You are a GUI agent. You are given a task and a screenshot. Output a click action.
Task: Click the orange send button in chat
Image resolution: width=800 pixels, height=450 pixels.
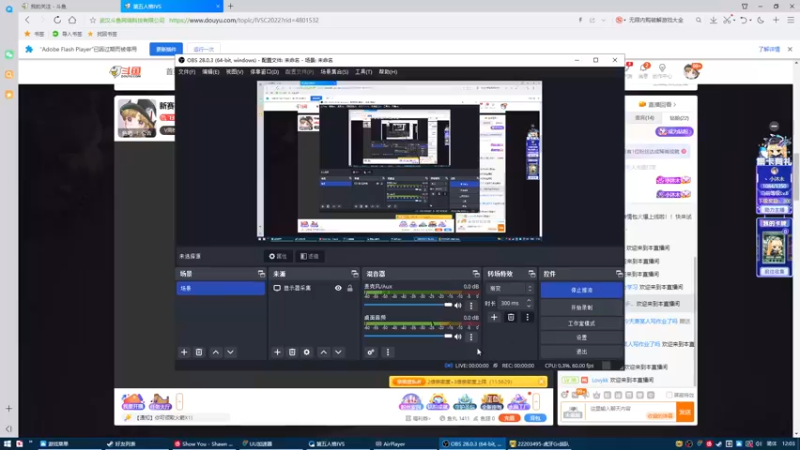pyautogui.click(x=685, y=412)
